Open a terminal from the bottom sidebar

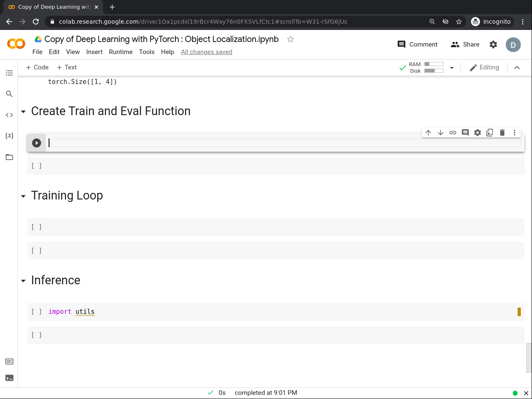click(x=9, y=378)
